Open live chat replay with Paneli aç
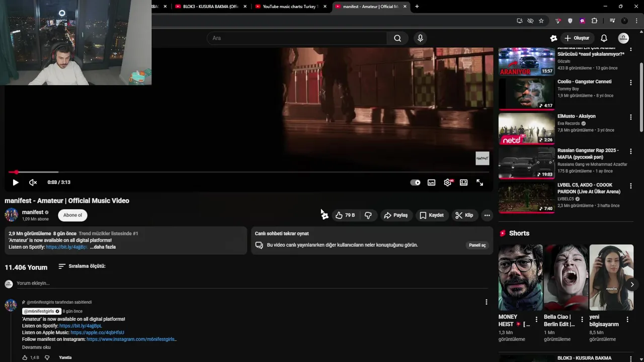The width and height of the screenshot is (644, 362). (x=477, y=245)
